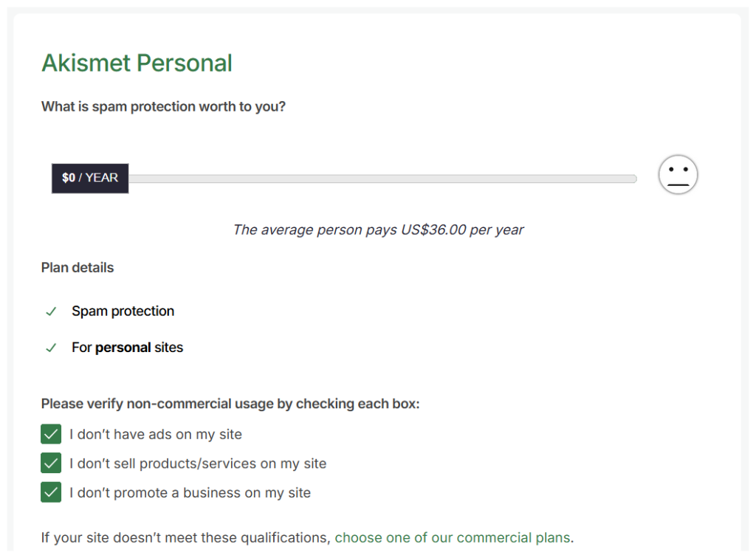
Task: Click the "What is spam protection worth" question
Action: coord(163,106)
